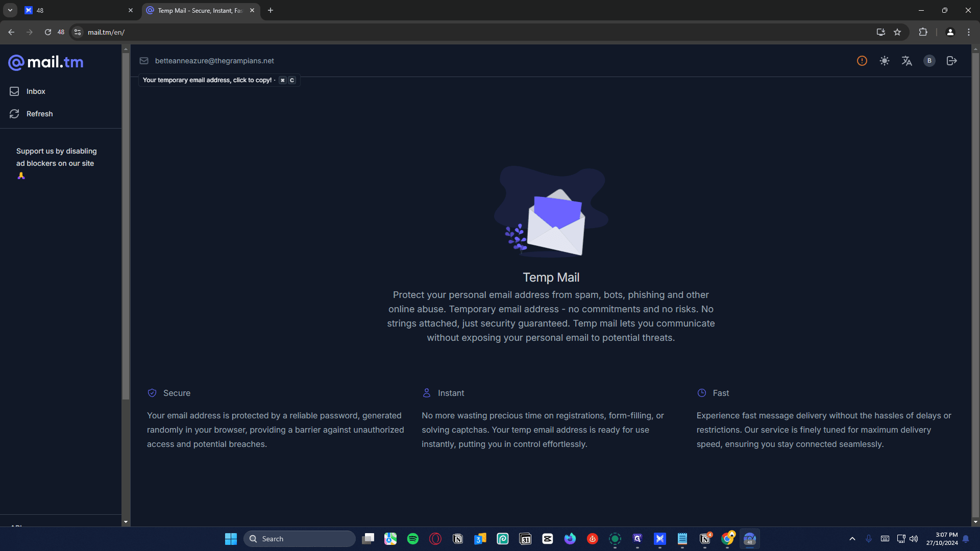This screenshot has width=980, height=551.
Task: Click the envelope icon beside the email address
Action: point(144,61)
